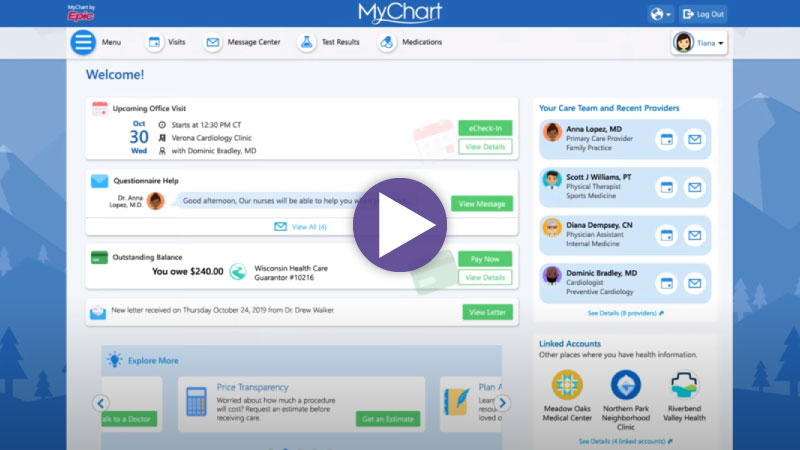The image size is (800, 450).
Task: View Details of outstanding balance
Action: click(x=485, y=278)
